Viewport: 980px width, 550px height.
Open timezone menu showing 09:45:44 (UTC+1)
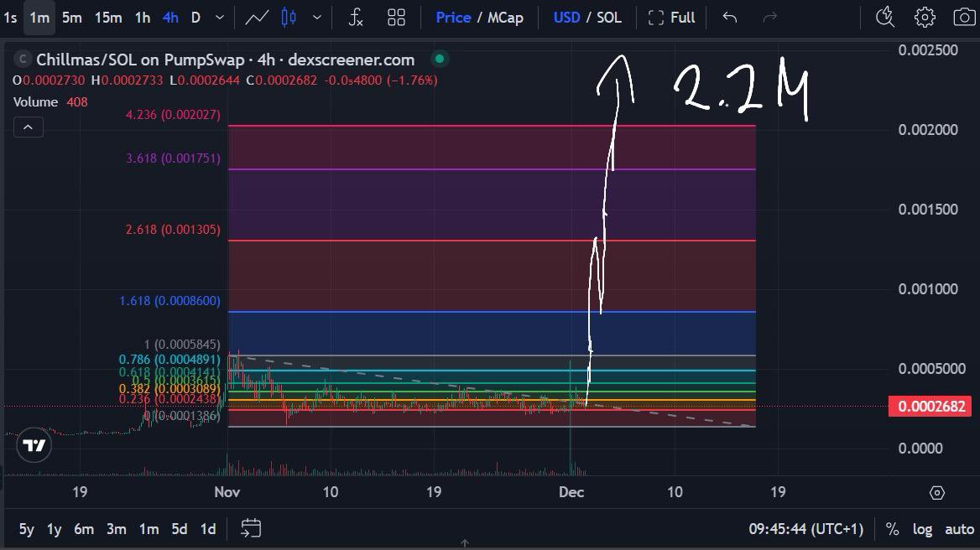click(x=805, y=529)
